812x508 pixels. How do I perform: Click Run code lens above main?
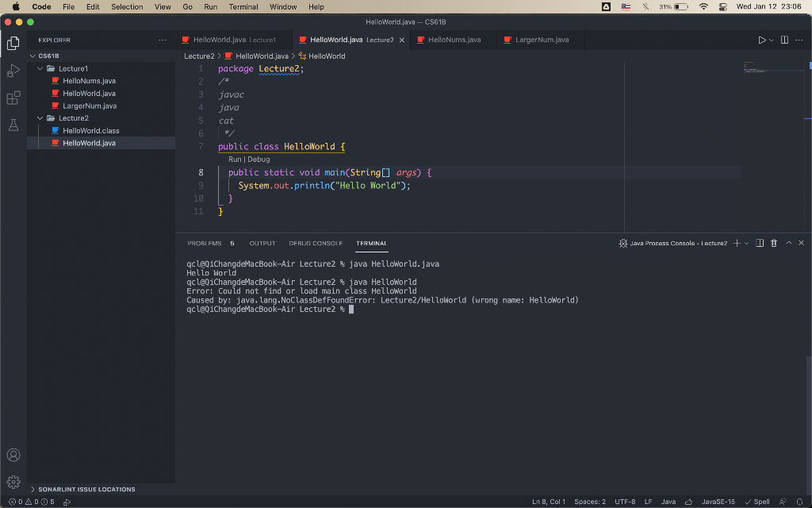(x=235, y=160)
